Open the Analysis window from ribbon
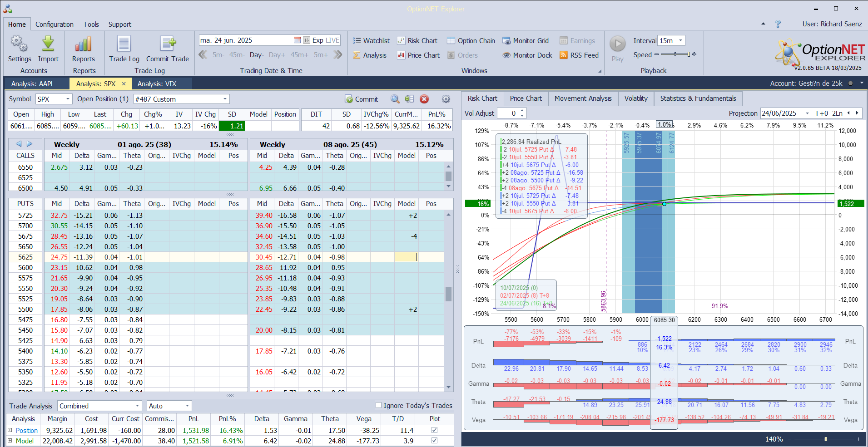Screen dimensions: 868x447 (x=370, y=55)
